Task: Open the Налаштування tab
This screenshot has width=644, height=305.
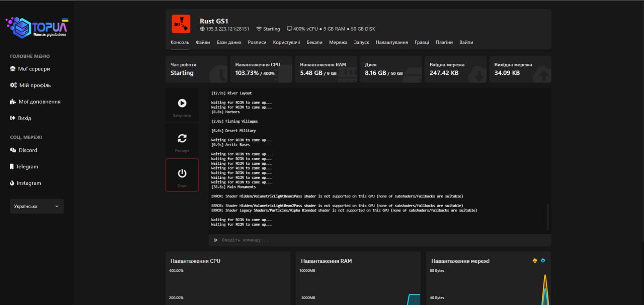Action: [x=391, y=42]
